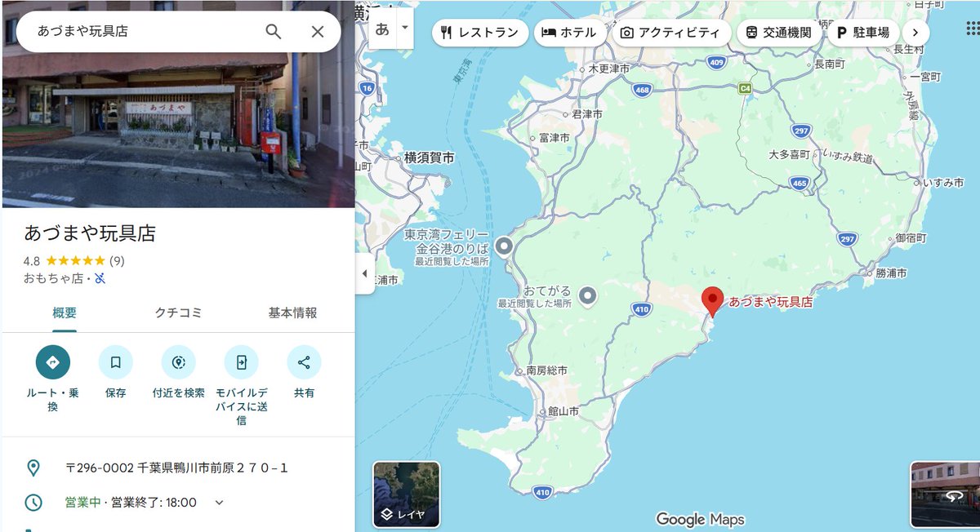
Task: Clear the search box with the X
Action: (x=317, y=30)
